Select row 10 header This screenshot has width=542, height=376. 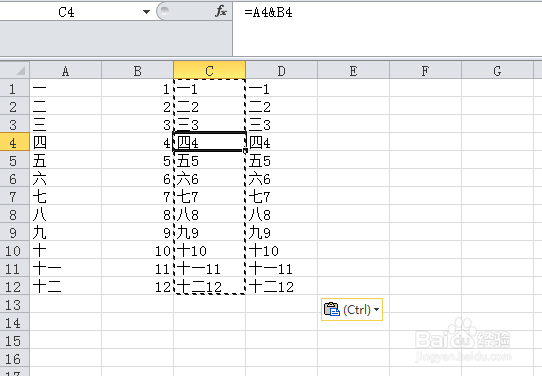click(x=15, y=250)
